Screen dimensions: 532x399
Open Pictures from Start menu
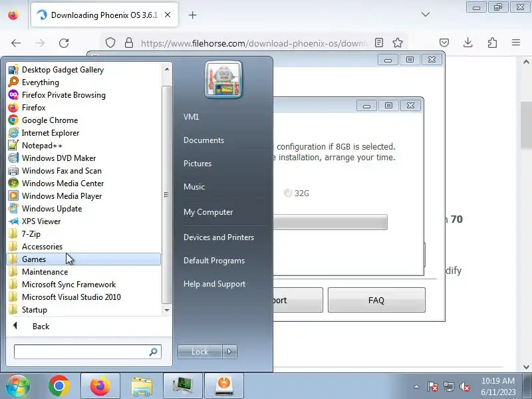point(198,164)
